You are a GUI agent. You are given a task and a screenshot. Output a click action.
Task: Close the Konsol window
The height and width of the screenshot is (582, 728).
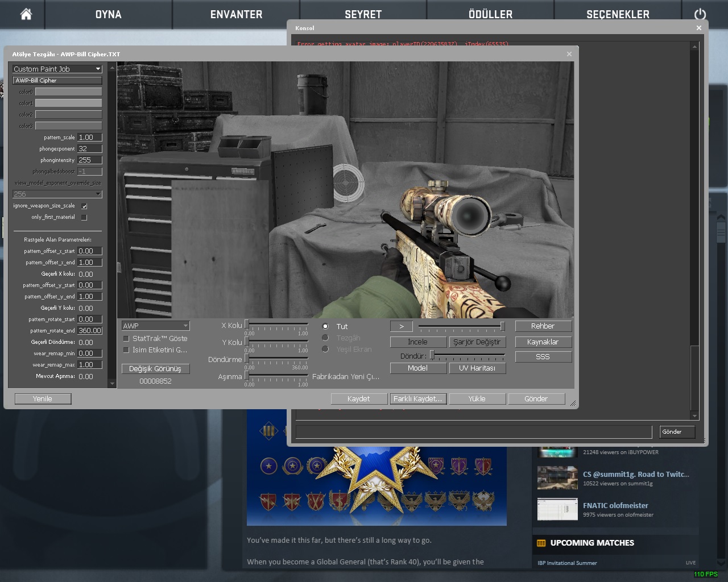pos(699,28)
